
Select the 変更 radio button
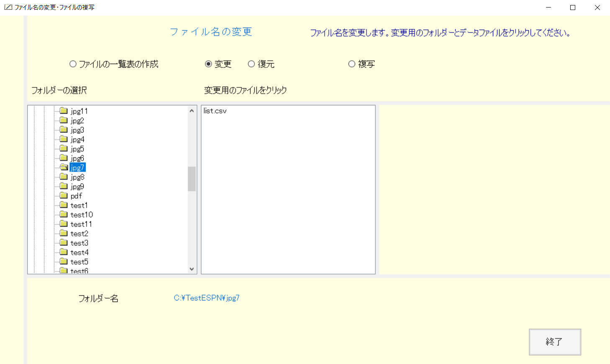208,64
